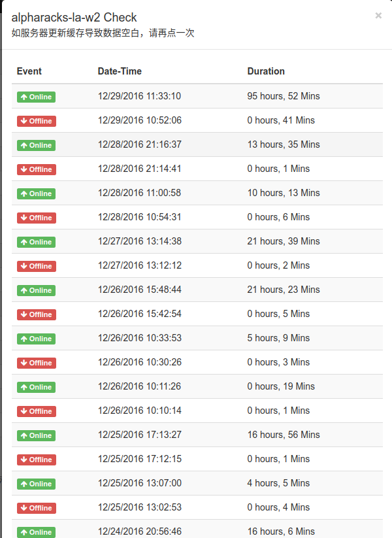392x538 pixels.
Task: Select the Offline badge at 12/26/2016 10:30:26
Action: pos(37,363)
